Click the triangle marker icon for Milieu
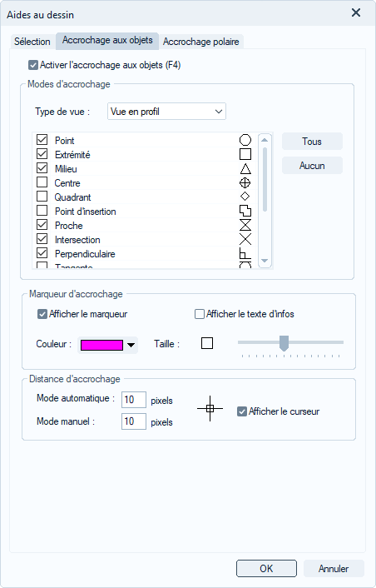Viewport: 376px width, 588px height. pos(245,169)
